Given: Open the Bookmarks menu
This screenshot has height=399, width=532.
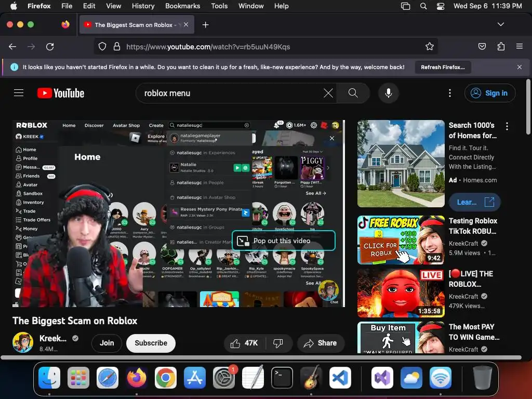Looking at the screenshot, I should coord(182,6).
